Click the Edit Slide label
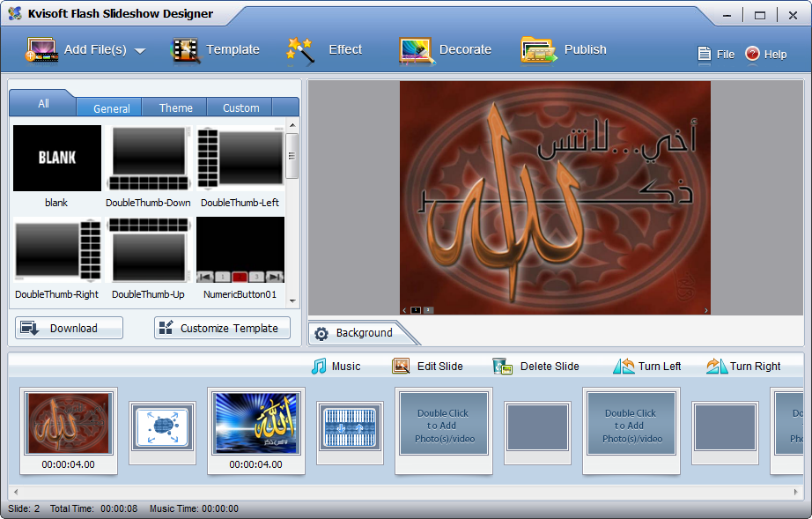The image size is (812, 519). (x=440, y=367)
